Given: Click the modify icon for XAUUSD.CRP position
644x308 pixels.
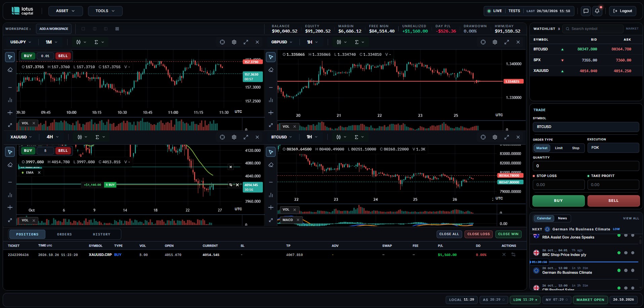Looking at the screenshot, I should point(513,255).
